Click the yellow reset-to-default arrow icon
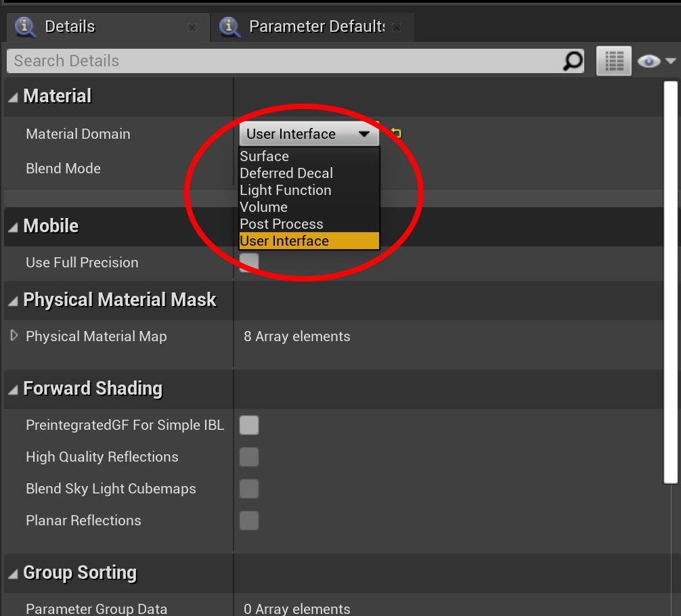 [395, 133]
